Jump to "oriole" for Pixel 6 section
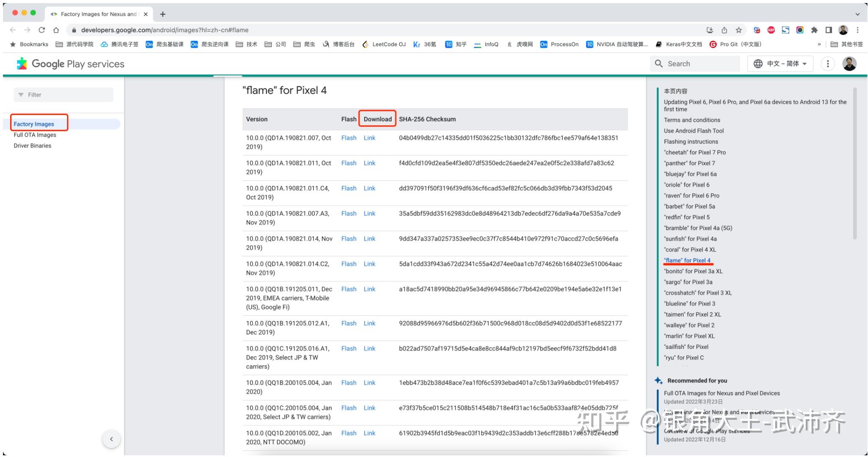 (687, 185)
